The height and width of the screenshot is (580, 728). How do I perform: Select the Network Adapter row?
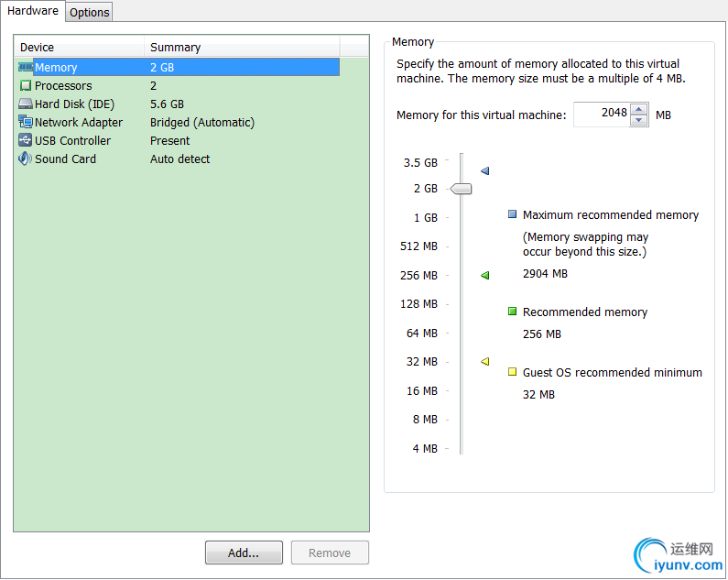(x=179, y=122)
